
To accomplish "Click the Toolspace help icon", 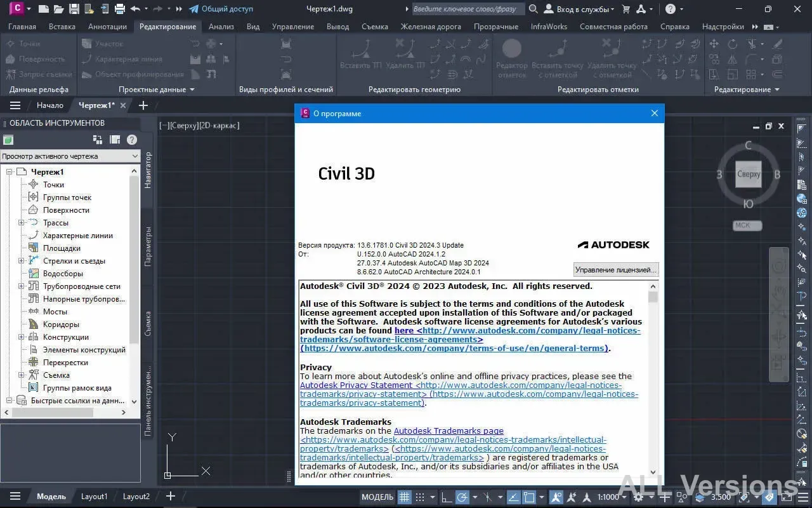I will click(x=132, y=140).
